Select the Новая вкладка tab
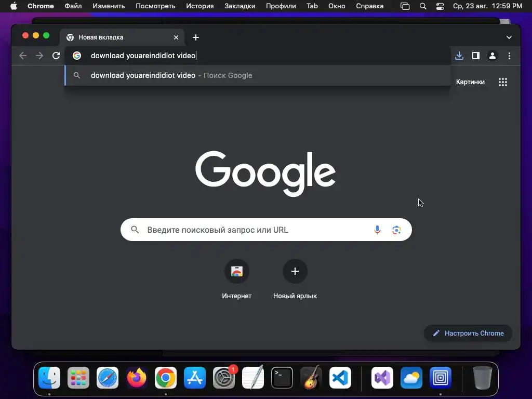 (122, 37)
